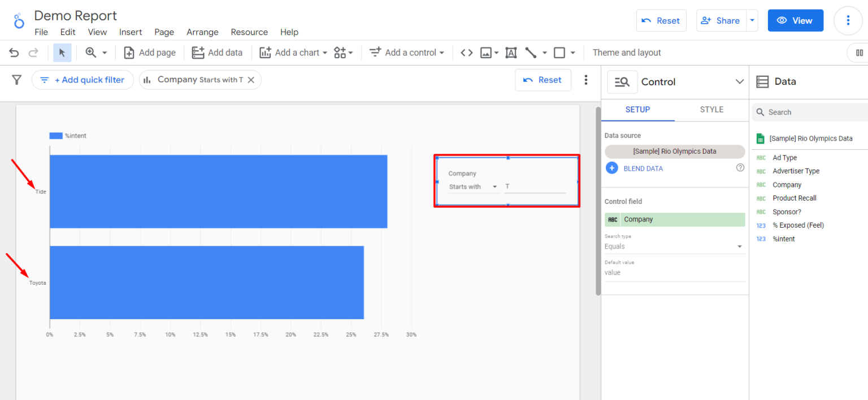The image size is (868, 400).
Task: Click the View button
Action: tap(795, 20)
